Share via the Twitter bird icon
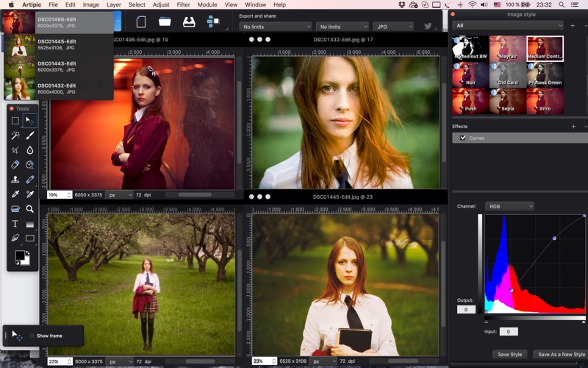Image resolution: width=588 pixels, height=368 pixels. (x=428, y=26)
